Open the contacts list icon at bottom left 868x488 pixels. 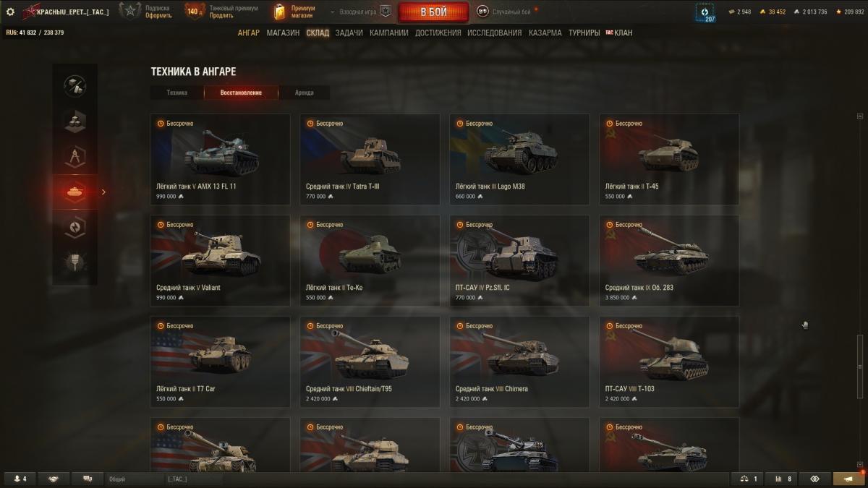click(19, 479)
